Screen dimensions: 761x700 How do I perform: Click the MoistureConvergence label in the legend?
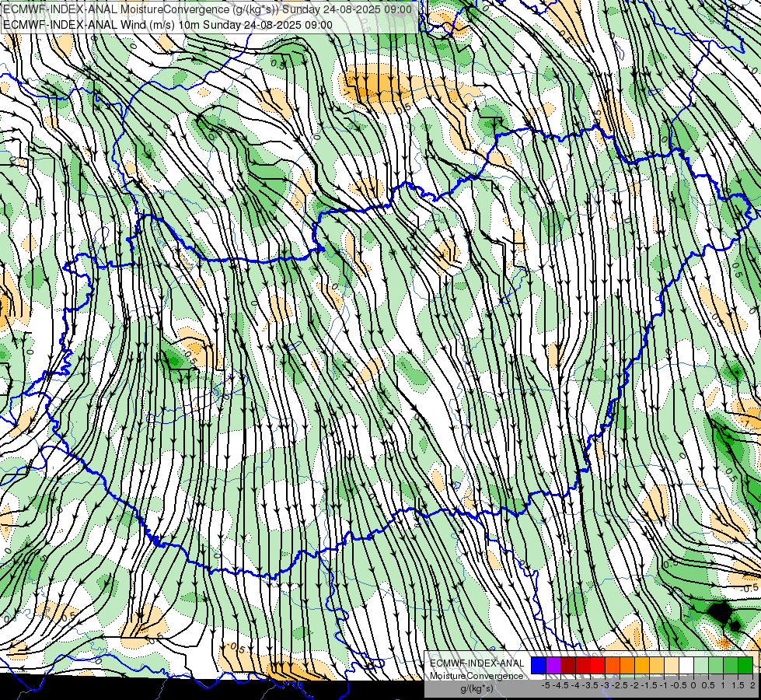tap(476, 676)
